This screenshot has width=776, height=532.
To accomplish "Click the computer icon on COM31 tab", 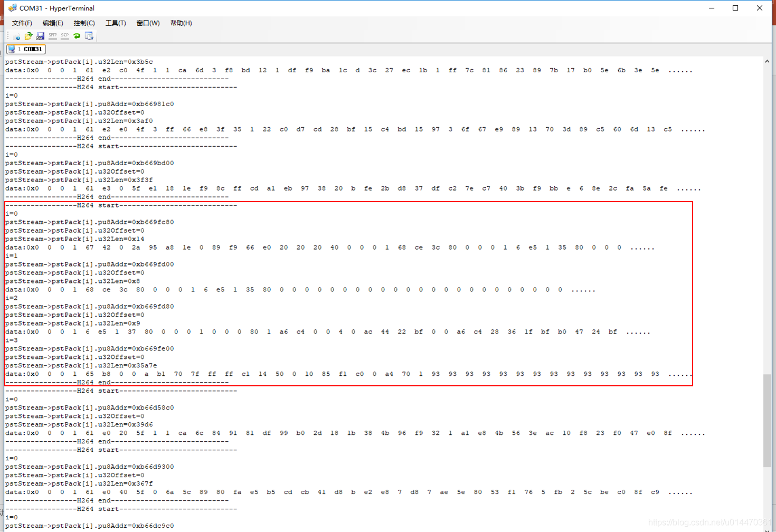I will point(12,49).
